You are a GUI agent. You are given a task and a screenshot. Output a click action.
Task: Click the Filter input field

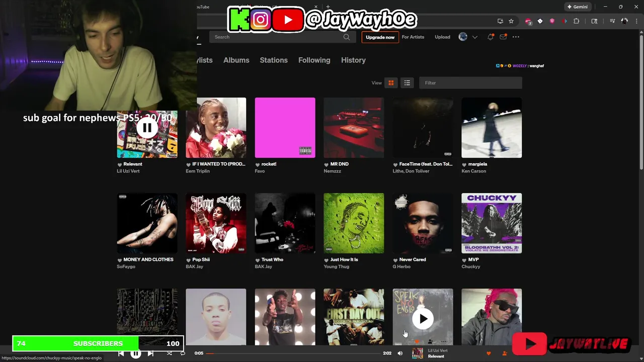pyautogui.click(x=470, y=83)
